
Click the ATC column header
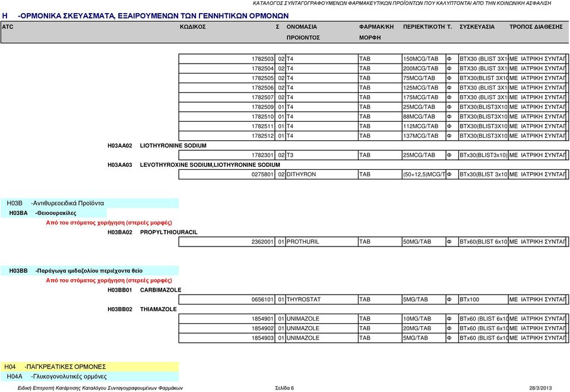click(8, 27)
